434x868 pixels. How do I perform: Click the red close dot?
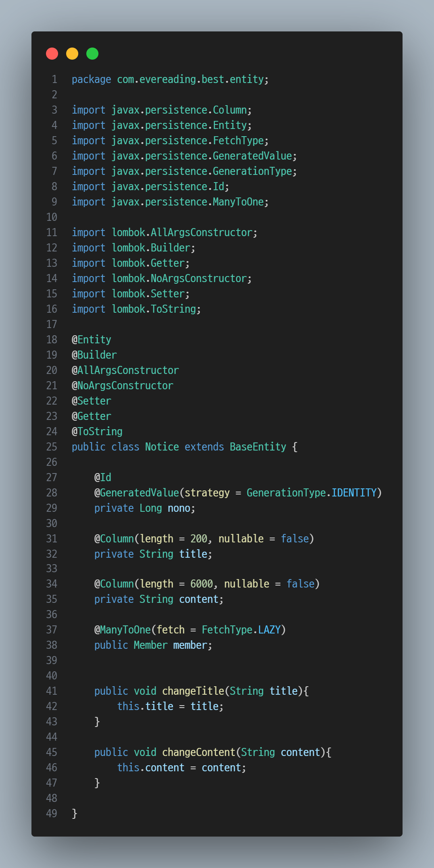click(x=52, y=54)
